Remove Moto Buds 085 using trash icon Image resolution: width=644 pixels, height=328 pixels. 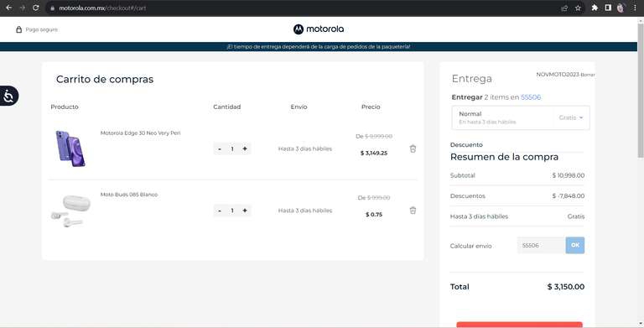413,211
